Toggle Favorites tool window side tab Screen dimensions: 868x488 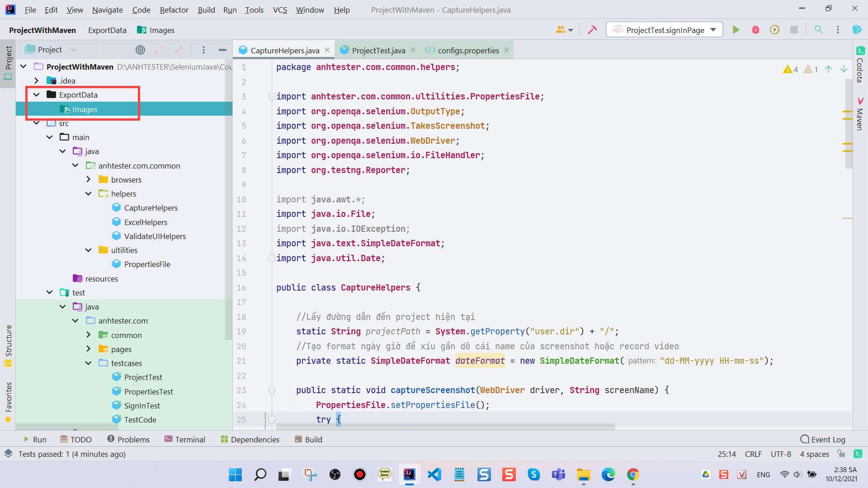(x=8, y=402)
